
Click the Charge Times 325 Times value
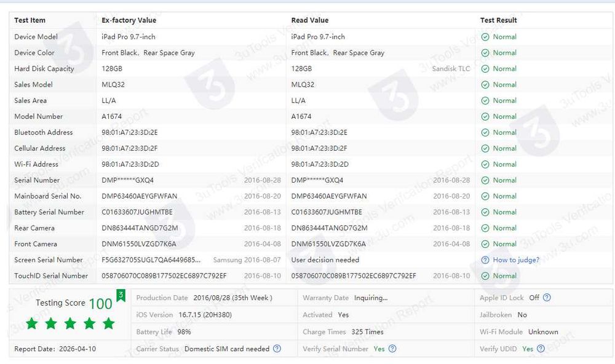coord(367,332)
